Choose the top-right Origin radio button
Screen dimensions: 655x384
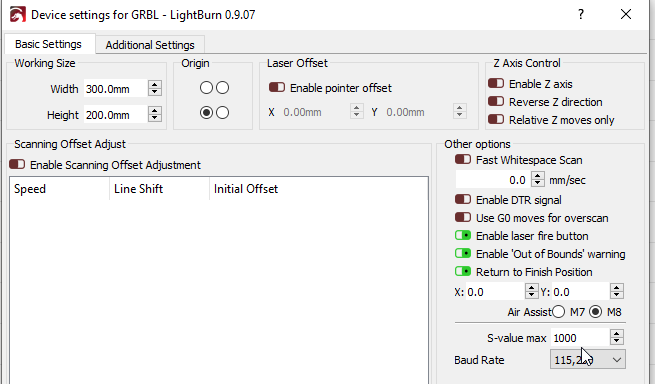coord(223,88)
